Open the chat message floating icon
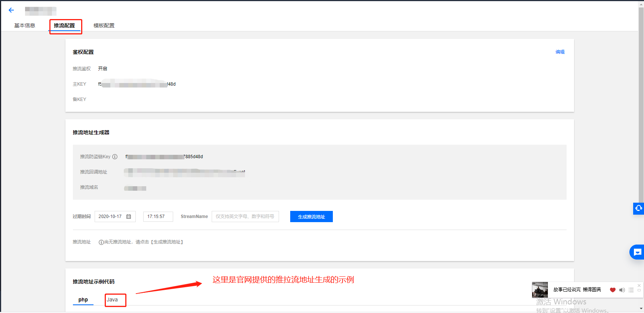 (x=637, y=252)
